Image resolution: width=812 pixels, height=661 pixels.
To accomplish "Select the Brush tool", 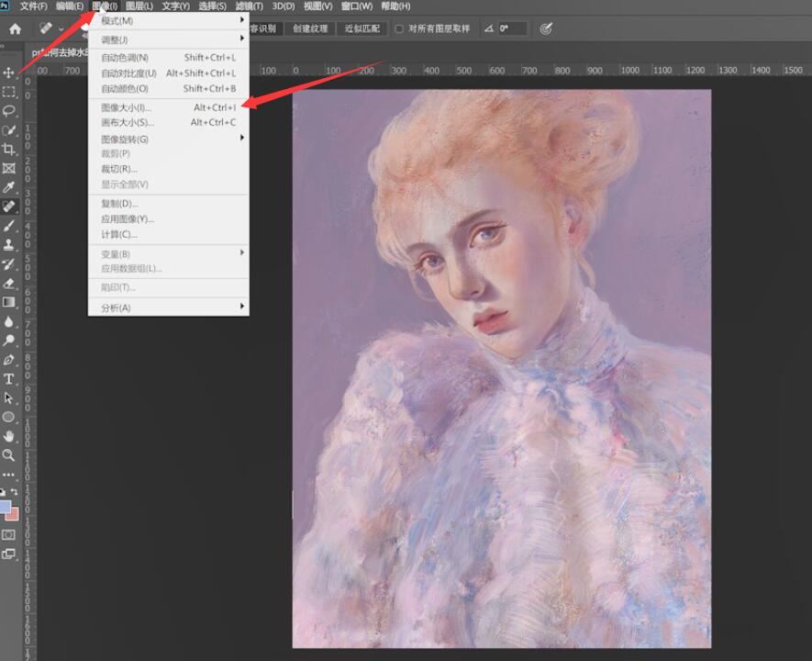I will point(9,225).
